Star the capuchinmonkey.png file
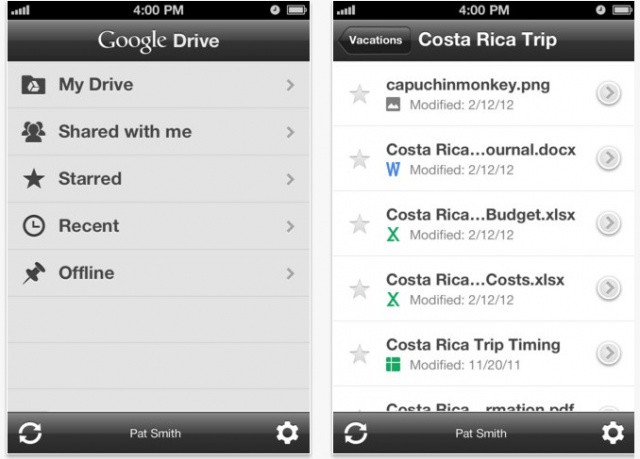640x459 pixels. point(360,94)
